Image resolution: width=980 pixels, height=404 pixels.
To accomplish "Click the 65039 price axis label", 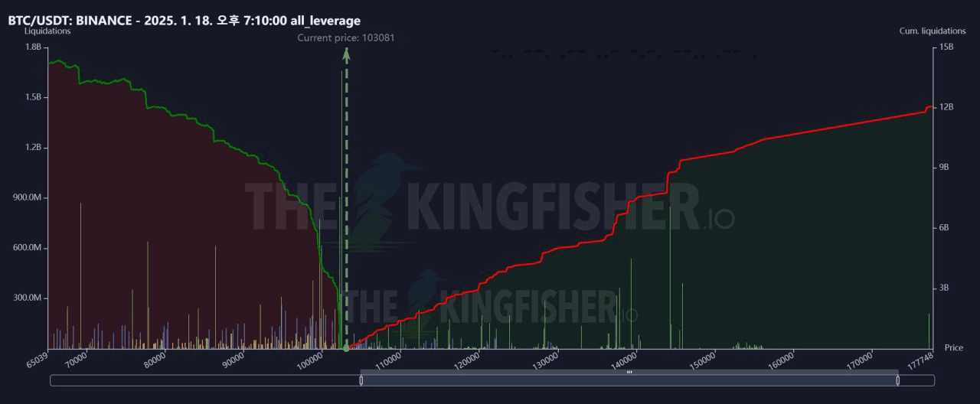I will [38, 359].
